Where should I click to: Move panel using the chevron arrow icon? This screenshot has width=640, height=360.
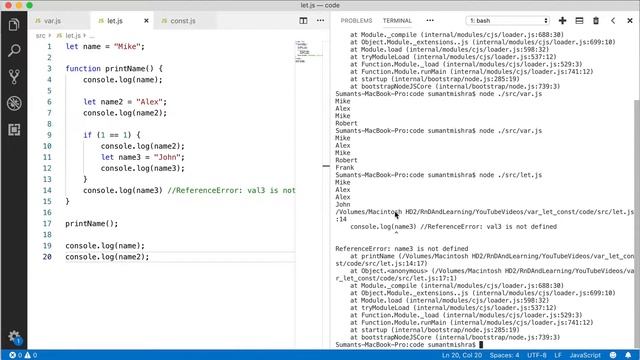click(x=613, y=20)
